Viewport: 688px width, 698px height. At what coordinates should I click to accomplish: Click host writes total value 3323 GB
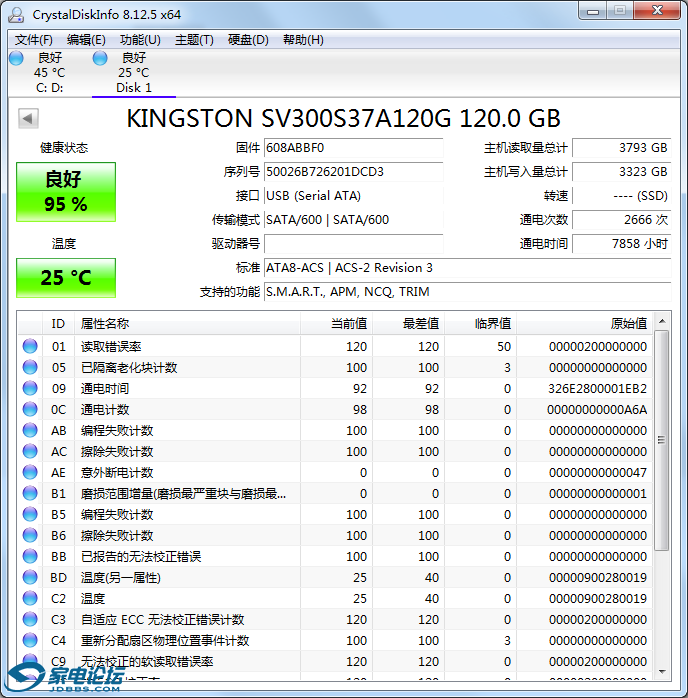(x=622, y=172)
